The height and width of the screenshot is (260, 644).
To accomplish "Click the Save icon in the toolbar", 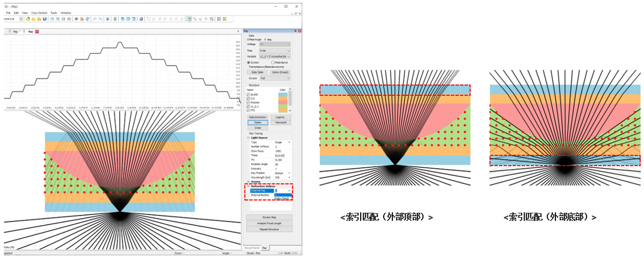I will (45, 19).
